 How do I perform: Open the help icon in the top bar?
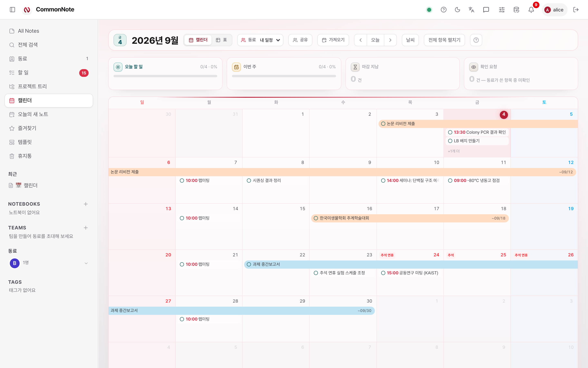[x=443, y=10]
